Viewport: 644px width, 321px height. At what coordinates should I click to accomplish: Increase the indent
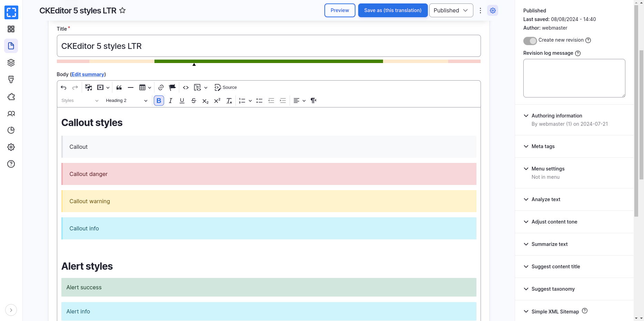coord(283,101)
